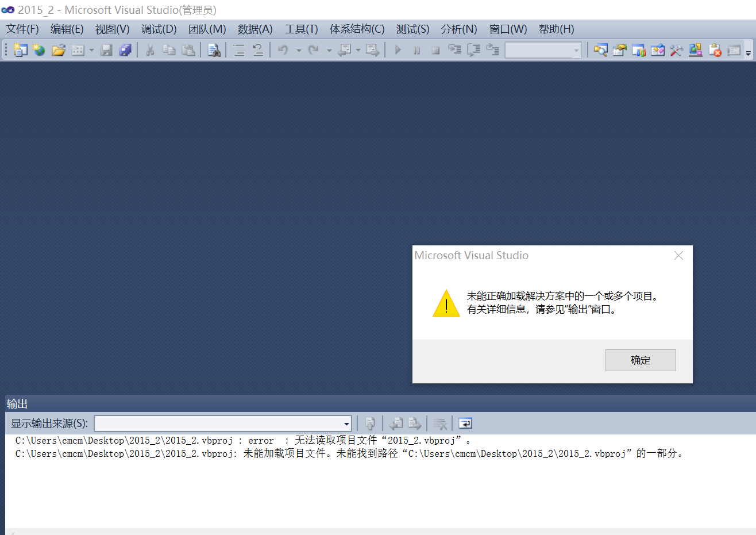The width and height of the screenshot is (756, 535).
Task: Open the 帮助(H) menu
Action: [x=557, y=29]
